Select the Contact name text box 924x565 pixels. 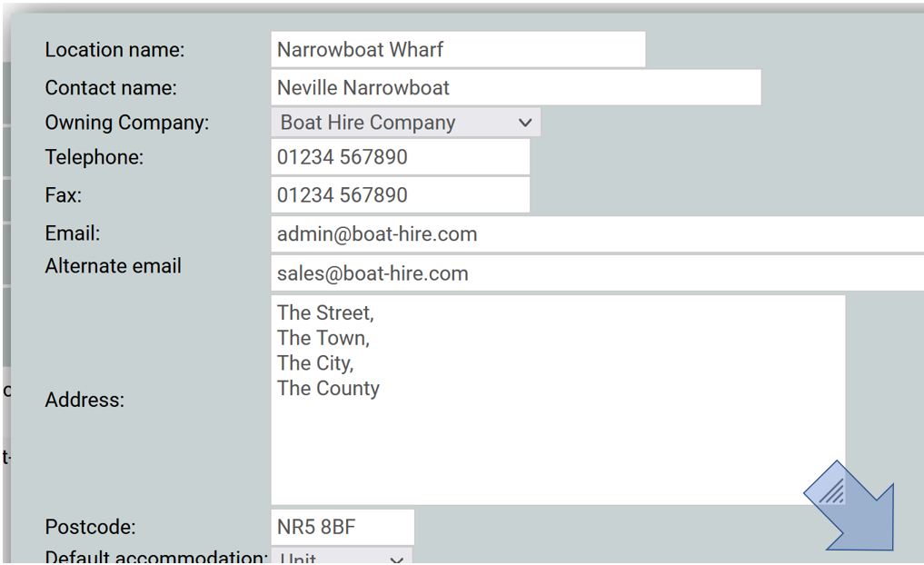(515, 88)
